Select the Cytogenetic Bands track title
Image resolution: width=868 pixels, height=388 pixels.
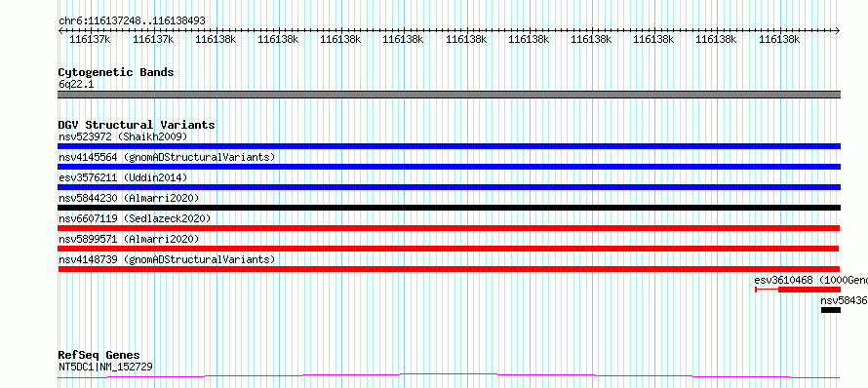[116, 72]
